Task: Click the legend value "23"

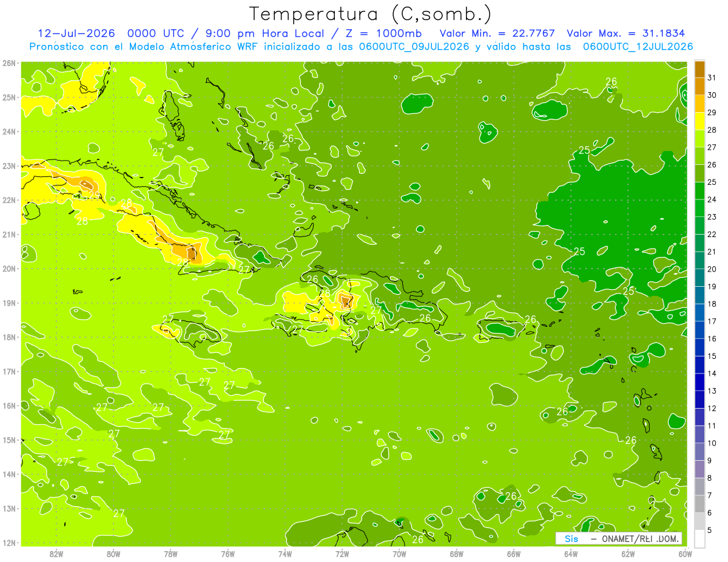Action: coord(712,217)
